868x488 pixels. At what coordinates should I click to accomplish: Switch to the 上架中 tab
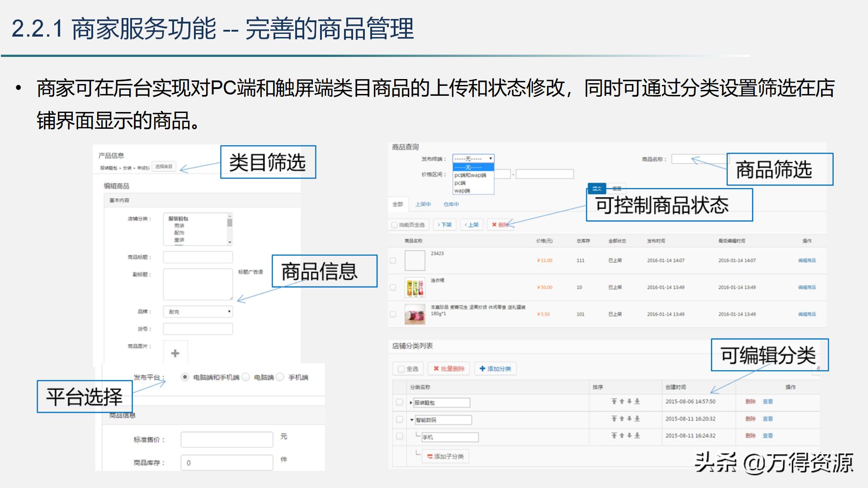pyautogui.click(x=423, y=204)
